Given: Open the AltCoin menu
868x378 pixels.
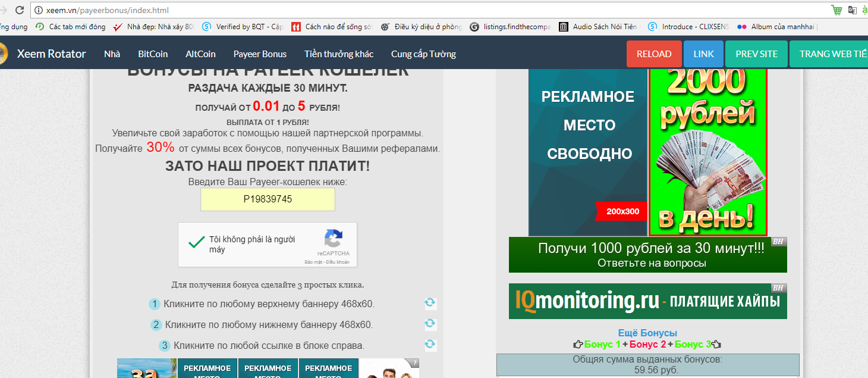Looking at the screenshot, I should tap(200, 54).
